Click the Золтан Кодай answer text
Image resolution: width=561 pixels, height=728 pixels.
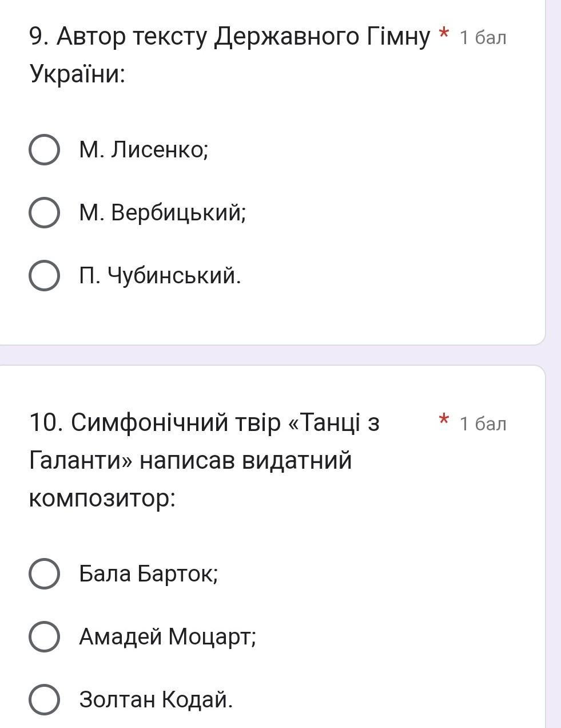click(x=156, y=699)
